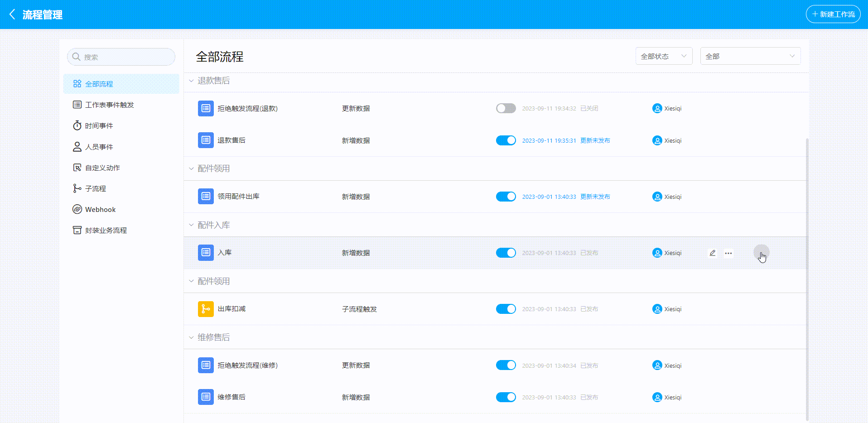868x423 pixels.
Task: Collapse the first 配件领用 group above 领用配件出库
Action: (x=191, y=168)
